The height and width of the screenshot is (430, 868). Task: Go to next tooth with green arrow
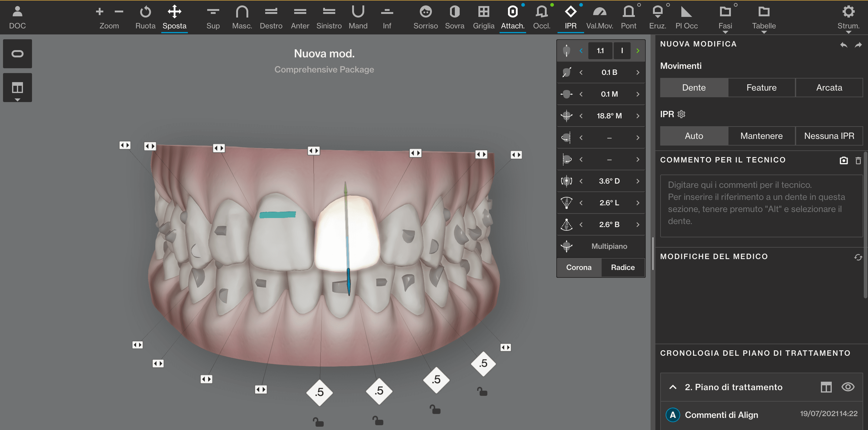pyautogui.click(x=638, y=50)
